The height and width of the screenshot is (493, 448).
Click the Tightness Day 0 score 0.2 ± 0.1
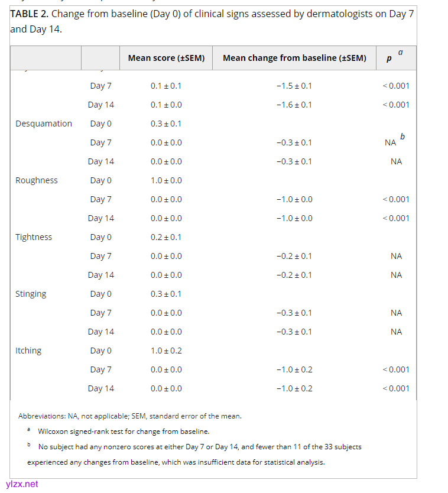[x=166, y=237]
